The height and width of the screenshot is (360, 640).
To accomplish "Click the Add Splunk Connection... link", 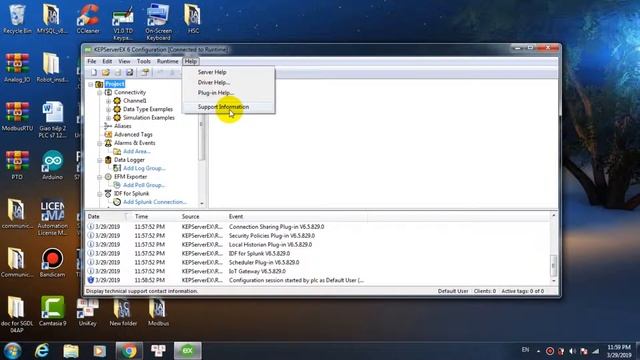I will [x=155, y=202].
